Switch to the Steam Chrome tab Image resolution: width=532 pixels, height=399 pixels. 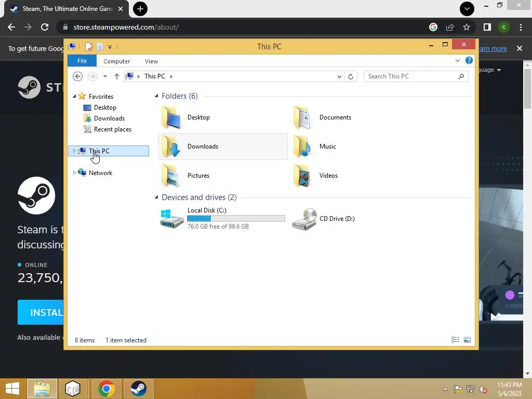pos(67,9)
